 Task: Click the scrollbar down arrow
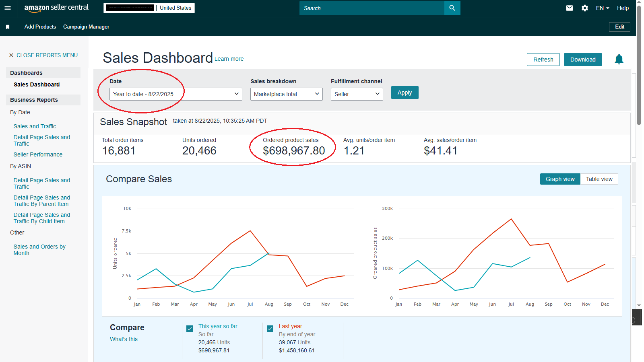pos(639,306)
